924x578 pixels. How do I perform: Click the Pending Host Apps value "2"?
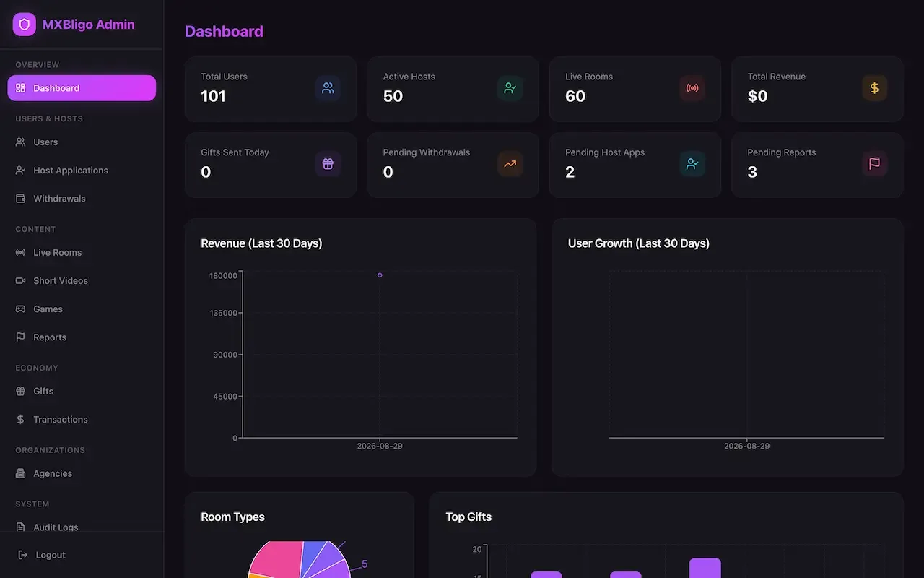(570, 172)
